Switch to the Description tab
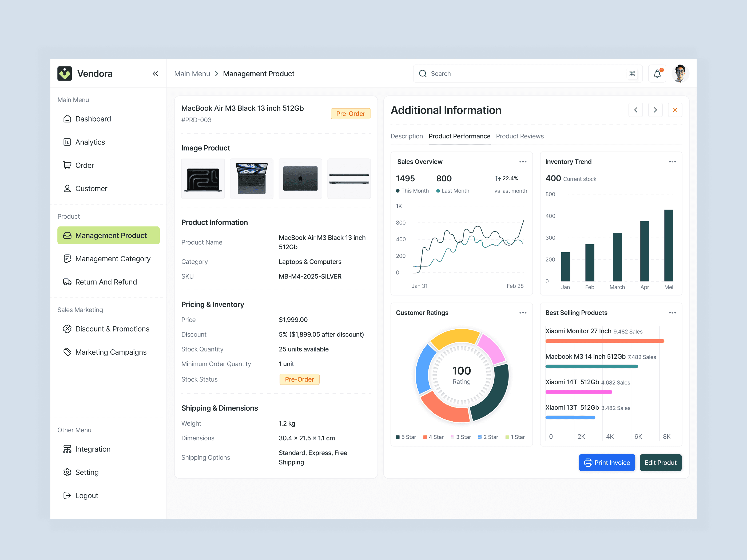The width and height of the screenshot is (747, 560). click(x=406, y=136)
